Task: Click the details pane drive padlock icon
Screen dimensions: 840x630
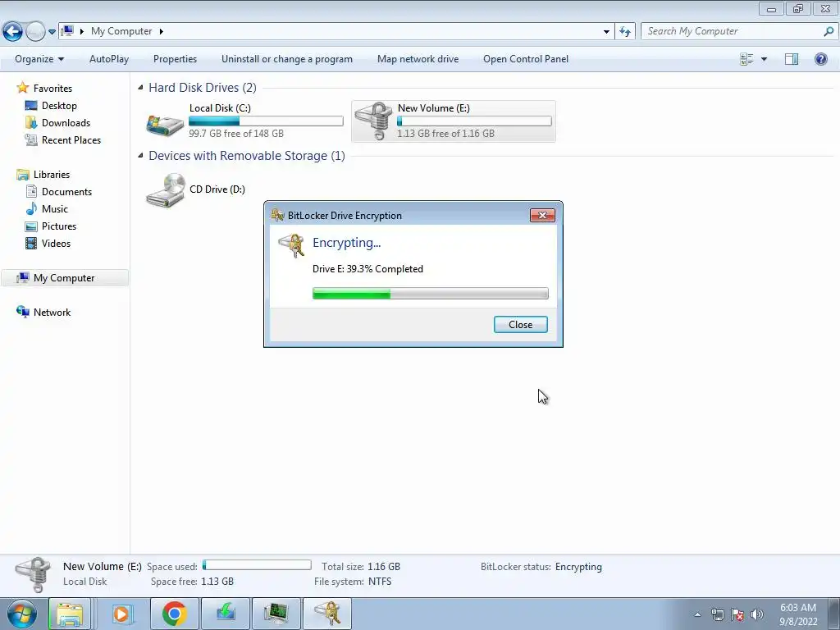Action: 33,573
